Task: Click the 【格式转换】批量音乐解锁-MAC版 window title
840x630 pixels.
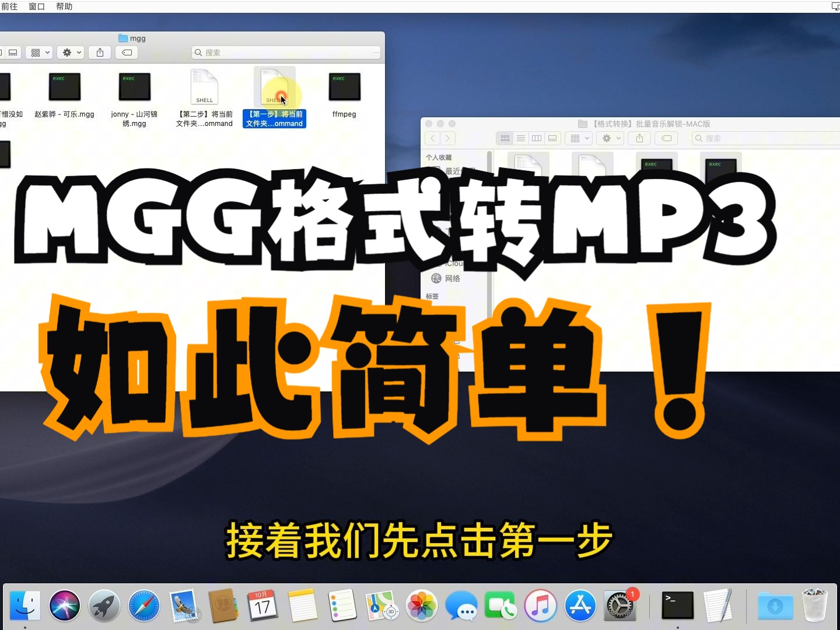Action: (x=644, y=124)
